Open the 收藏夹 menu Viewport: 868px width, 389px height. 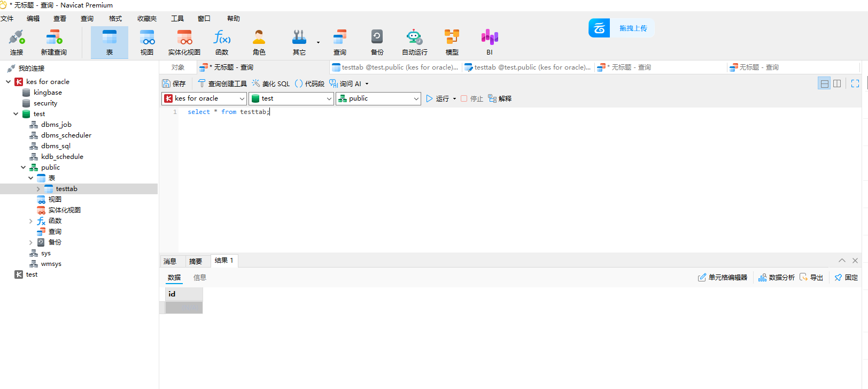pyautogui.click(x=147, y=19)
